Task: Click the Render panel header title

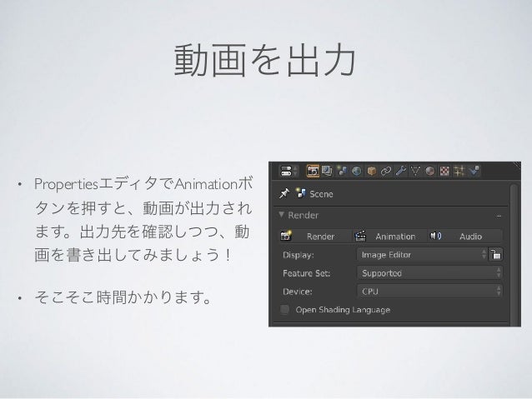Action: click(303, 215)
